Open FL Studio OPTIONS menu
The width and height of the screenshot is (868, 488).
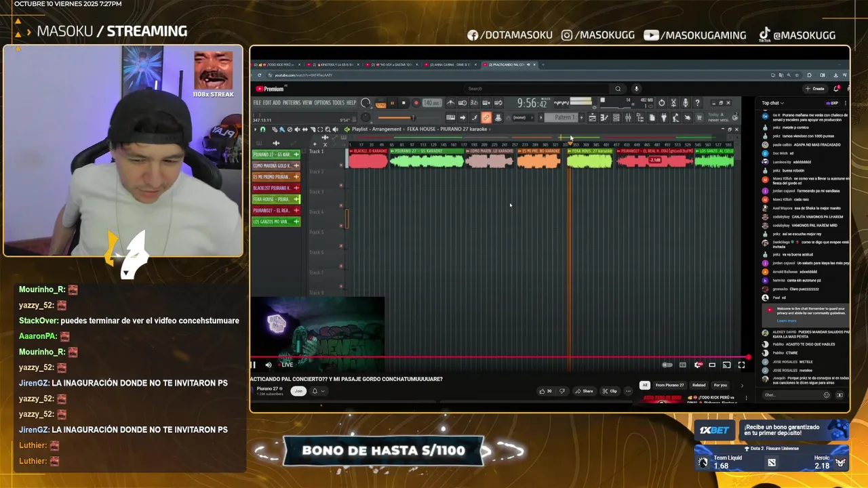click(322, 102)
